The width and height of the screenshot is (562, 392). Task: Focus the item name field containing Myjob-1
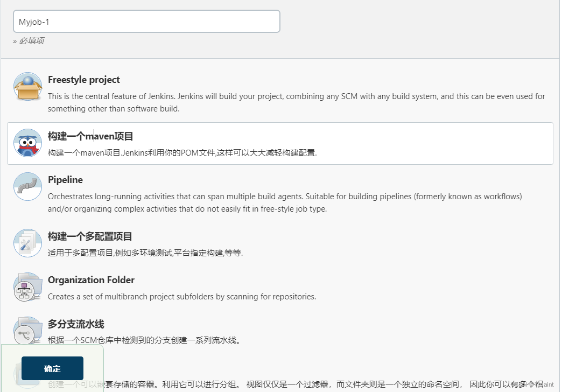[146, 22]
